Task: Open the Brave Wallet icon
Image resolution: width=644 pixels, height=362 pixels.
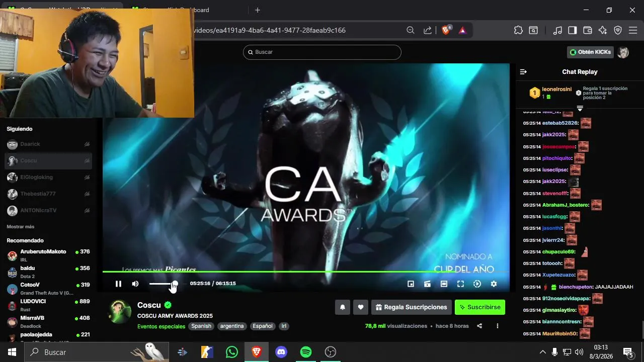Action: pos(588,30)
